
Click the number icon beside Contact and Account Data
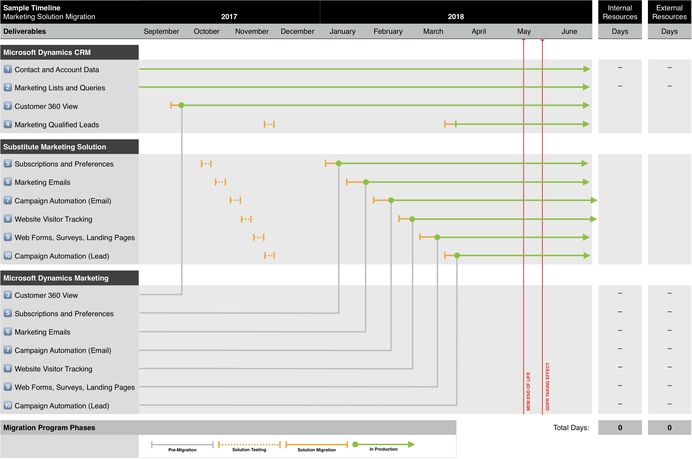tap(8, 69)
